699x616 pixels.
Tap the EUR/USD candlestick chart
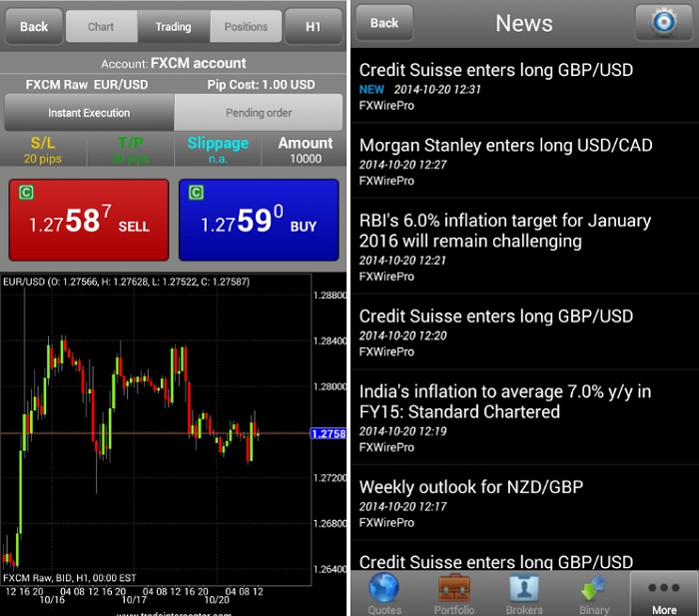coord(156,429)
